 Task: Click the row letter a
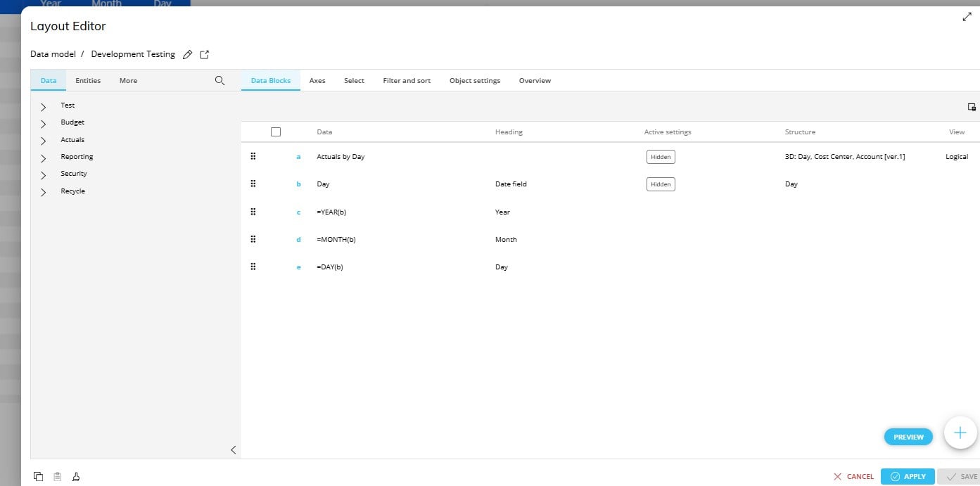(298, 157)
